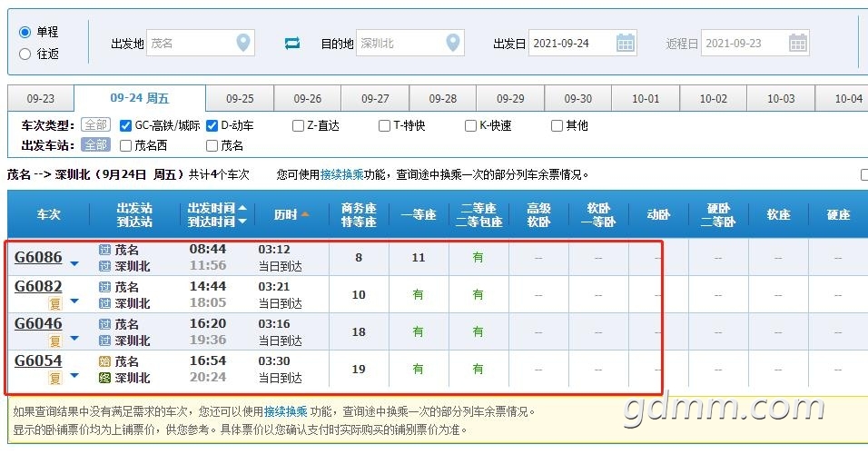The height and width of the screenshot is (464, 868).
Task: Click the location pin in departure field
Action: coord(242,43)
